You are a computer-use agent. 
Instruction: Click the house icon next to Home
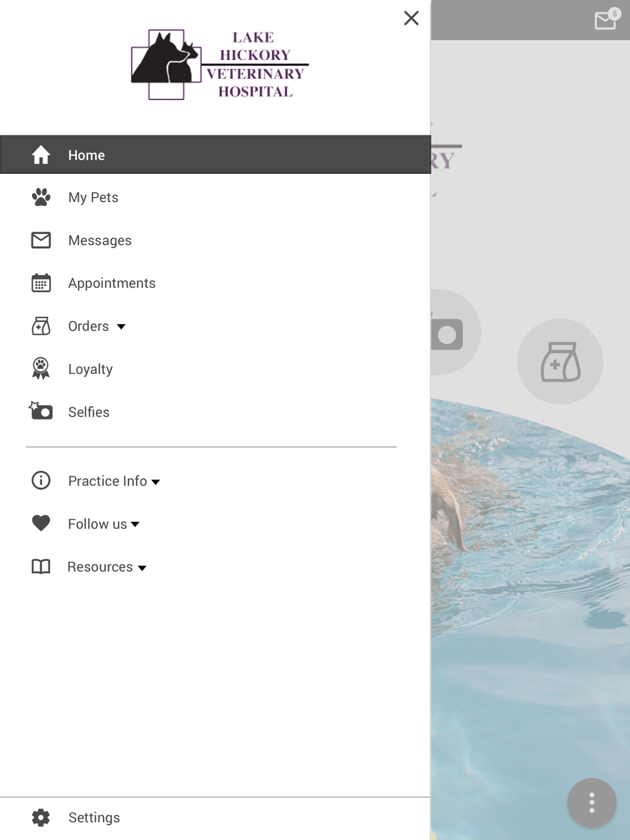(x=41, y=155)
